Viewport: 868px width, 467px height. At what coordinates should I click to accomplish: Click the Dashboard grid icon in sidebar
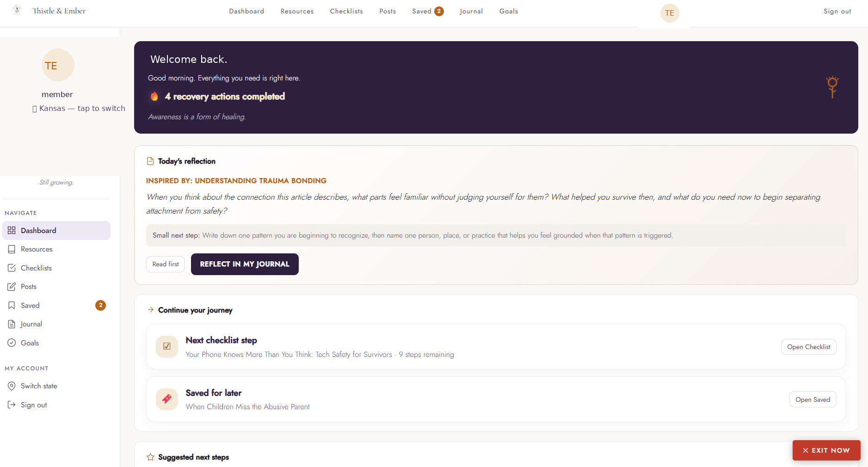click(12, 230)
